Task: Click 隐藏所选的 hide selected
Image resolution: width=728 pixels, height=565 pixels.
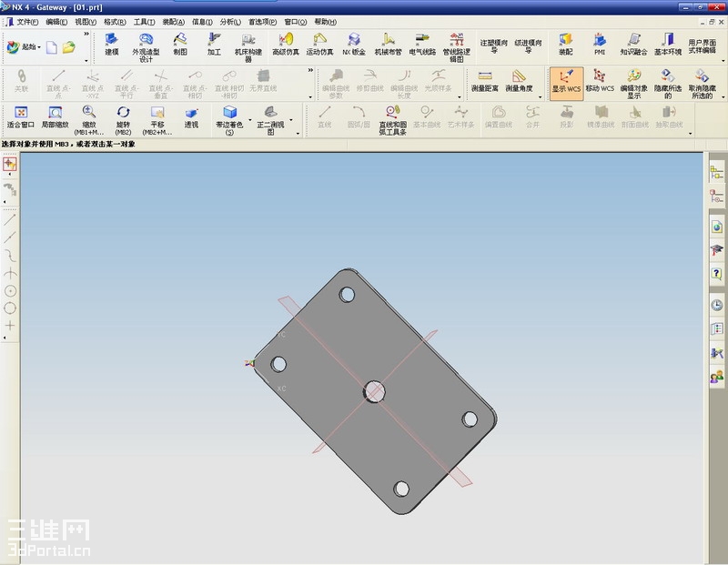Action: tap(668, 84)
